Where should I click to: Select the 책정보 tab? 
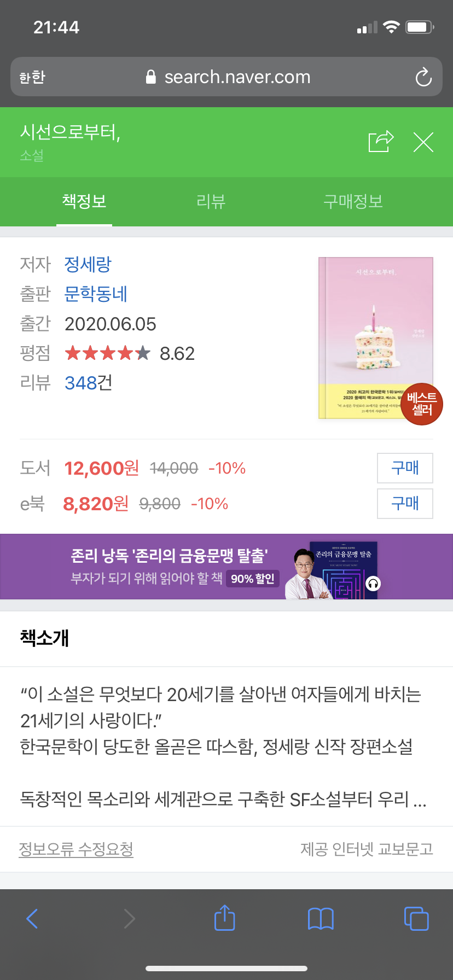click(84, 201)
